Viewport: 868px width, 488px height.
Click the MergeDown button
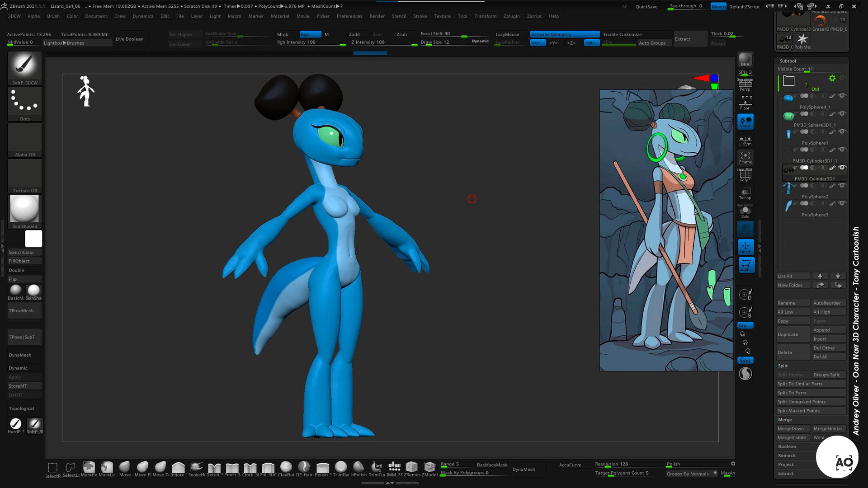coord(793,429)
